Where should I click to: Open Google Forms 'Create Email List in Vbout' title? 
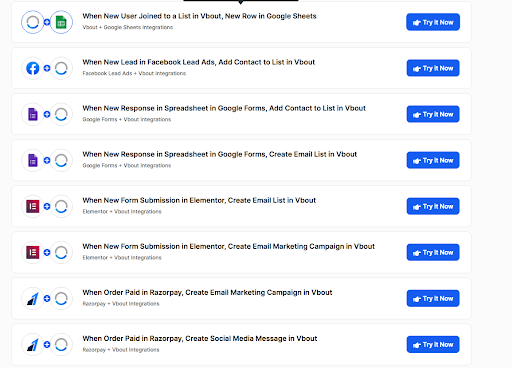pos(220,154)
